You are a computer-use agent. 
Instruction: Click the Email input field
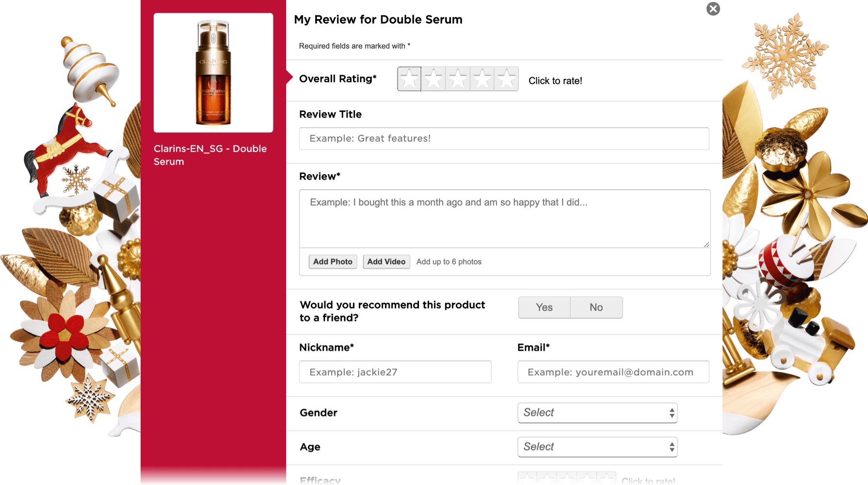(x=613, y=372)
